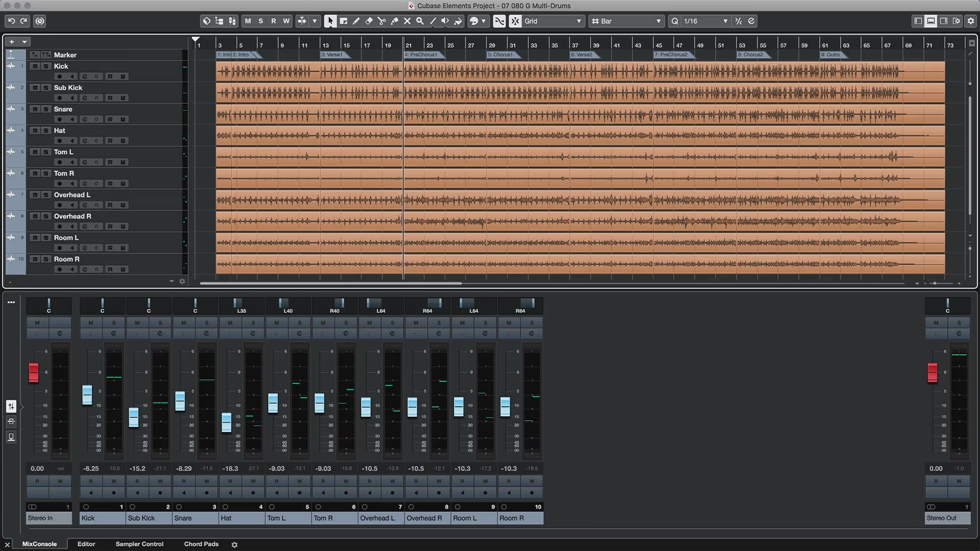Click the Hat channel pan control L35

point(241,306)
